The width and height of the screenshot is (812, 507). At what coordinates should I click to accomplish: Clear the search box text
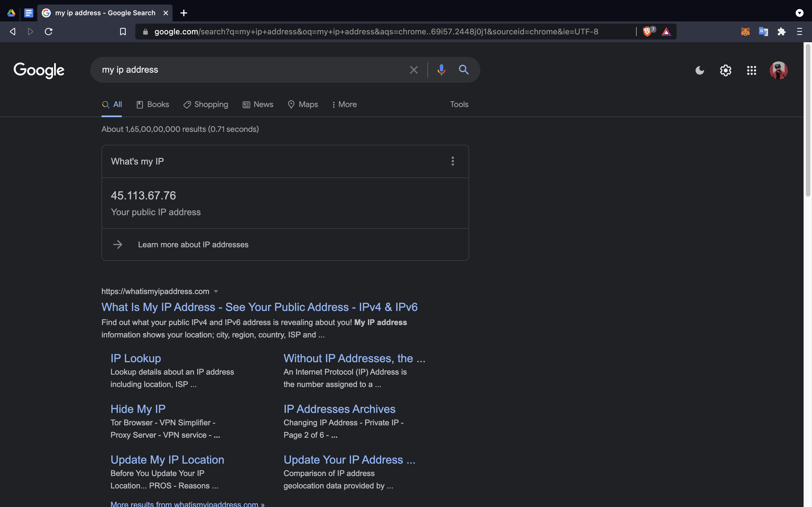414,70
